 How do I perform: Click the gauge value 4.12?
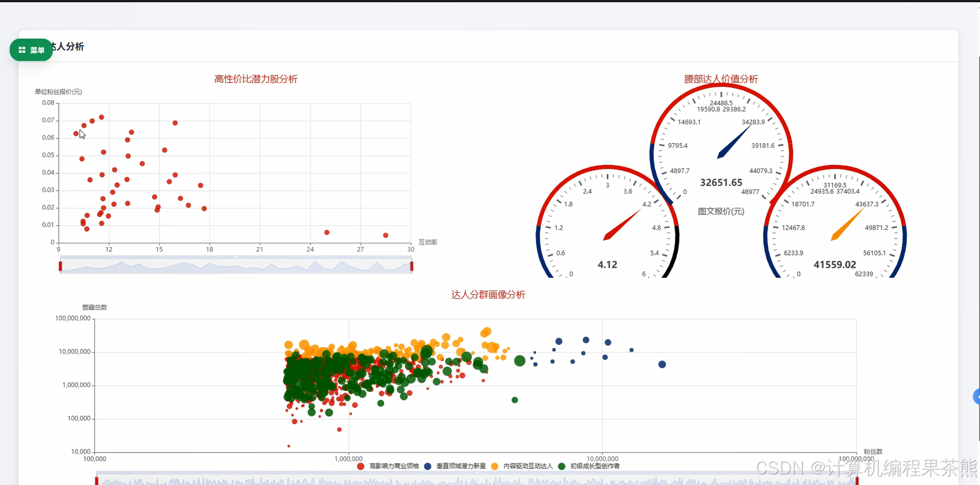[607, 264]
